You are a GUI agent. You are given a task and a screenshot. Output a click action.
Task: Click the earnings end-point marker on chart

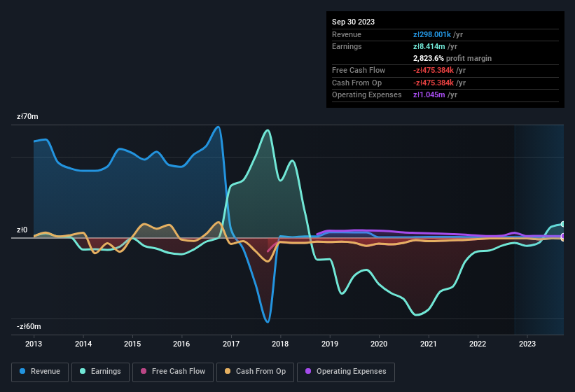pyautogui.click(x=562, y=224)
